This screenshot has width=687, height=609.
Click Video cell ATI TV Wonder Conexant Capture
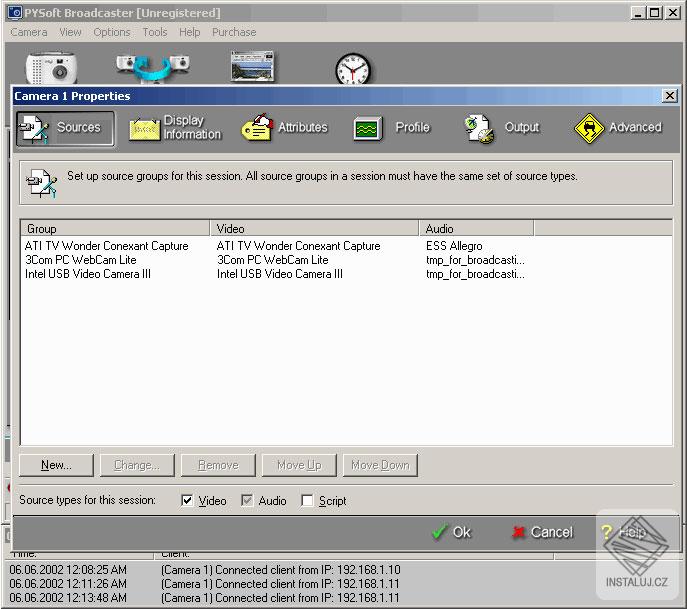(x=298, y=246)
